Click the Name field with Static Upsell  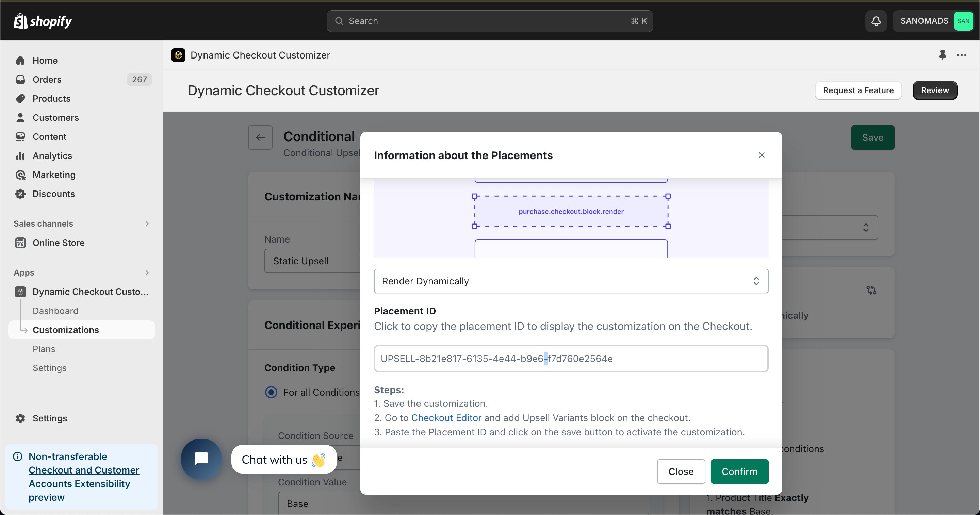[x=312, y=261]
